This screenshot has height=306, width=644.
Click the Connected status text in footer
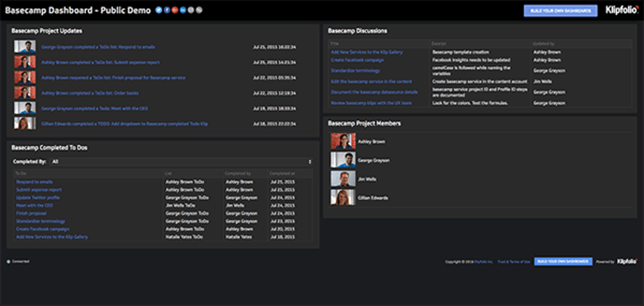pyautogui.click(x=20, y=261)
